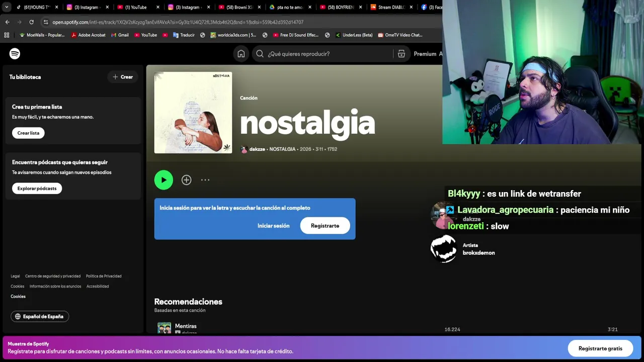Click brokxdemon artist avatar
Image resolution: width=644 pixels, height=362 pixels.
tap(444, 249)
